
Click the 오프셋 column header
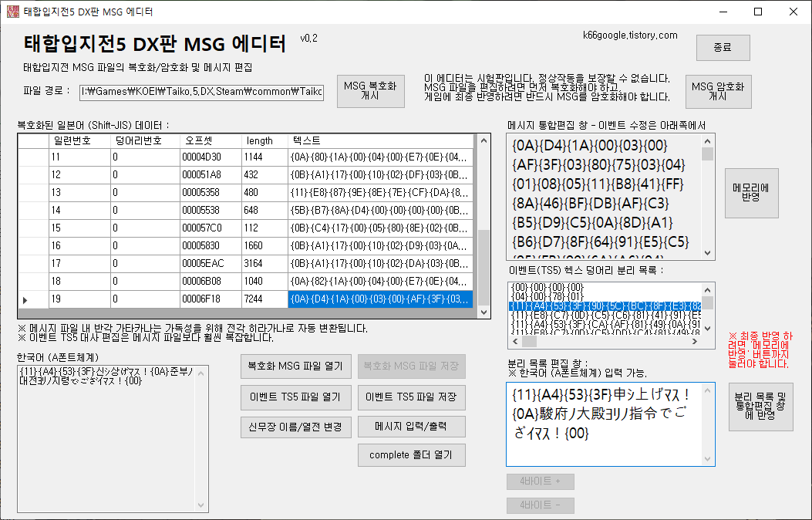tap(211, 141)
